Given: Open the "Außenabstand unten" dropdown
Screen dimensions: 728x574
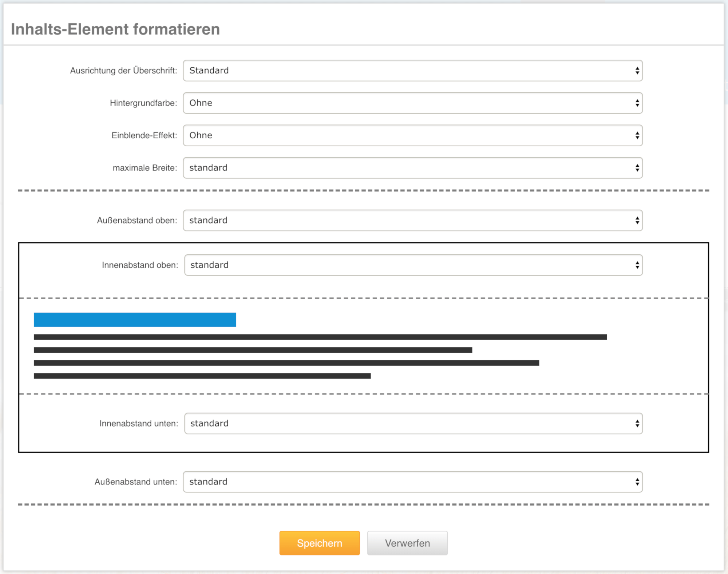Looking at the screenshot, I should coord(413,482).
